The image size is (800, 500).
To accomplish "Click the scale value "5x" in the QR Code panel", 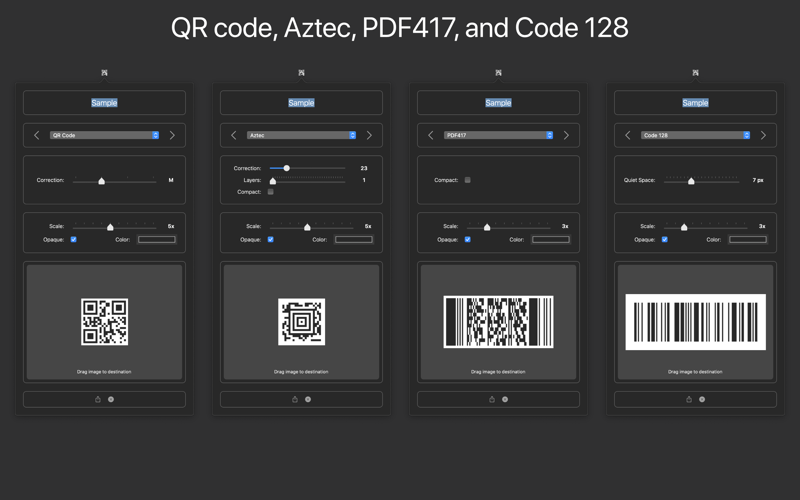I will 171,226.
